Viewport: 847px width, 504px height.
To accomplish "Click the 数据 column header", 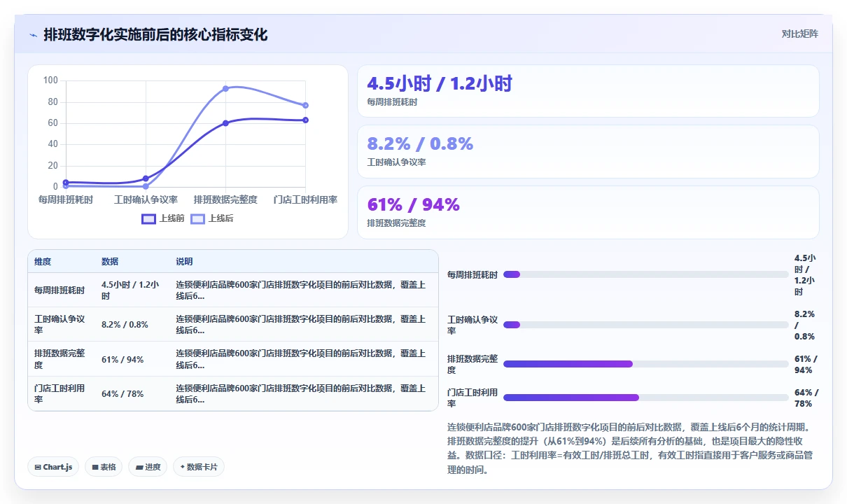I will click(x=110, y=262).
